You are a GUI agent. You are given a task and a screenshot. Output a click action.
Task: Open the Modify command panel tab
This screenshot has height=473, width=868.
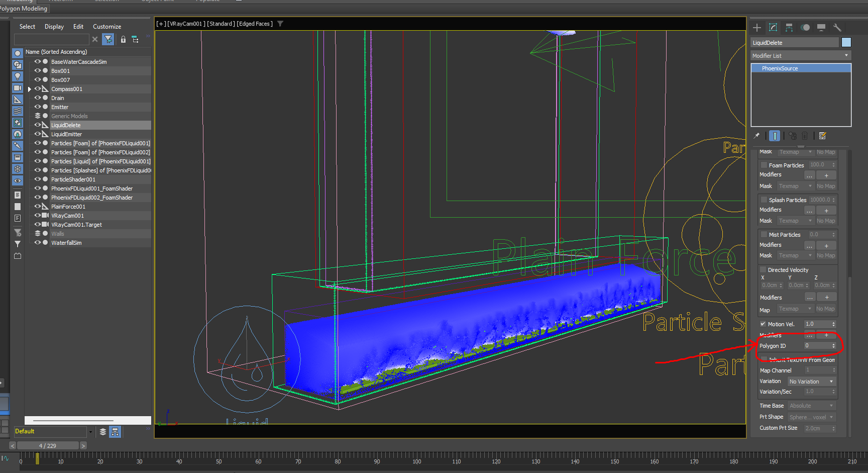(x=773, y=28)
